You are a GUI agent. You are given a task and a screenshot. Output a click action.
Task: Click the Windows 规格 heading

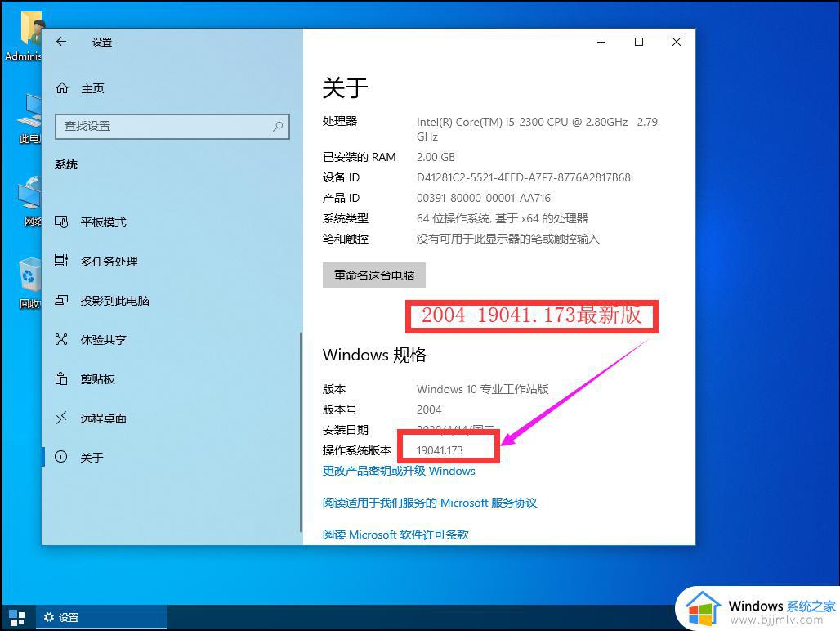(x=374, y=355)
